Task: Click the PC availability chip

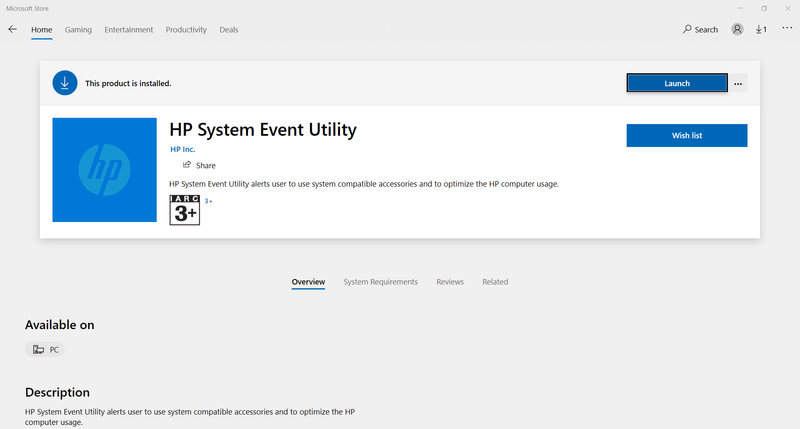Action: pos(46,350)
